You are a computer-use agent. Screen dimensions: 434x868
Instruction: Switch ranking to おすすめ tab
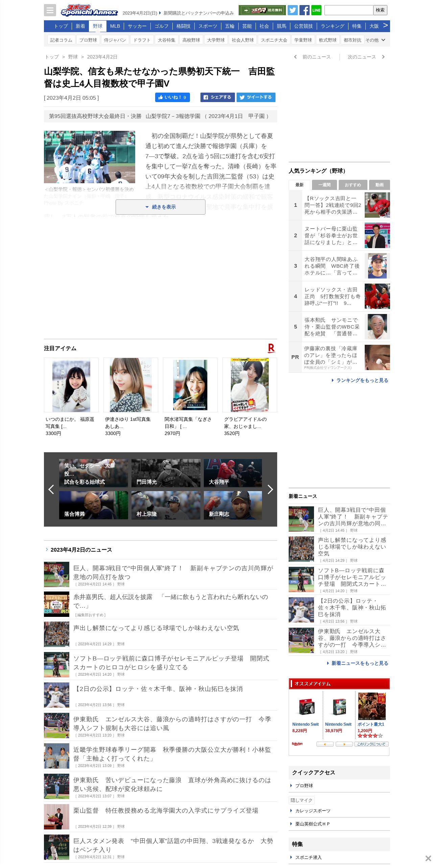[x=353, y=185]
